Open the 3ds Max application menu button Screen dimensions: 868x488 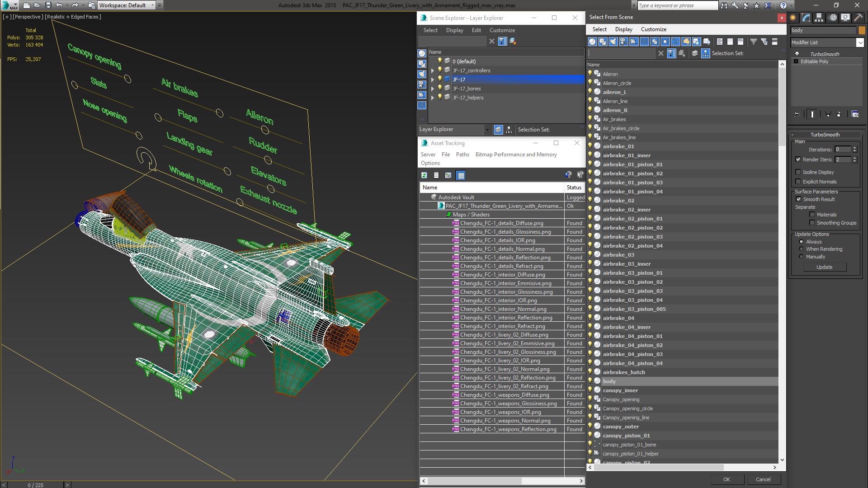(x=9, y=5)
